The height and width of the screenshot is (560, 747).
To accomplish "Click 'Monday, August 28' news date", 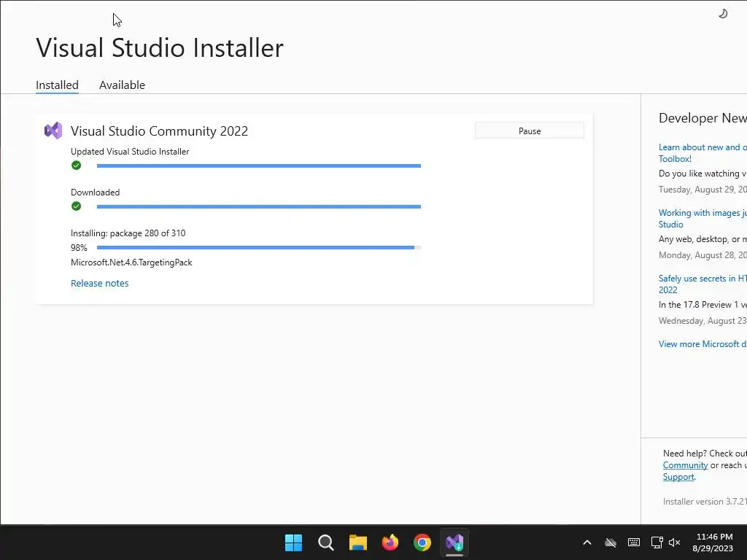I will 703,255.
